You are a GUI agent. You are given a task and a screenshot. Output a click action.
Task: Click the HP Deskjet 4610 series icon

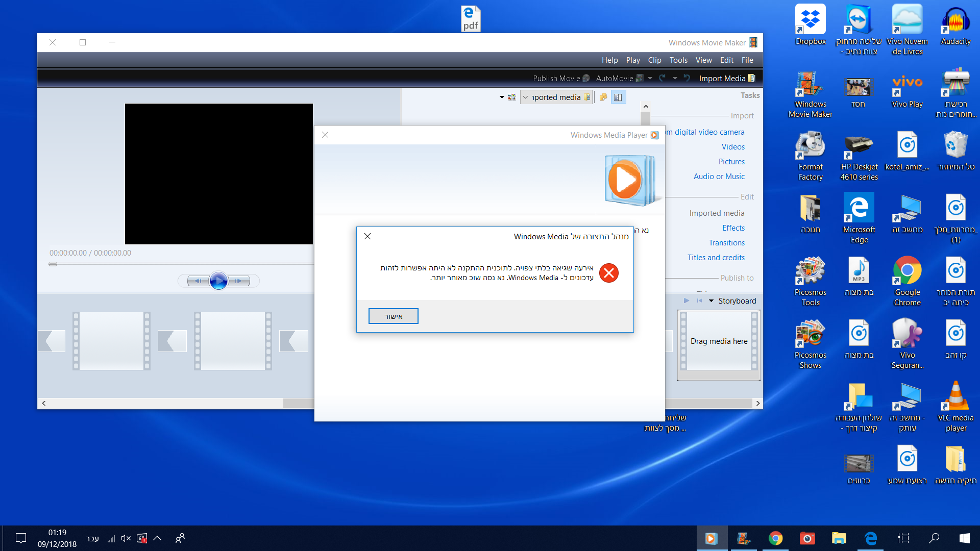coord(859,157)
